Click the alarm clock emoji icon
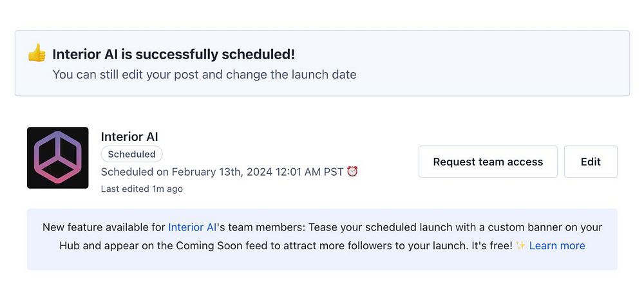The width and height of the screenshot is (644, 291). [352, 171]
